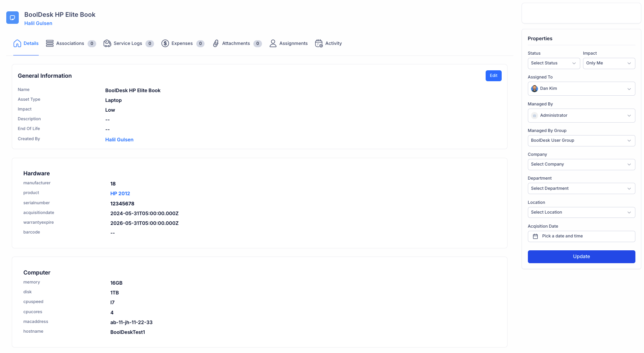Open the HP 2012 product link
644x353 pixels.
120,194
